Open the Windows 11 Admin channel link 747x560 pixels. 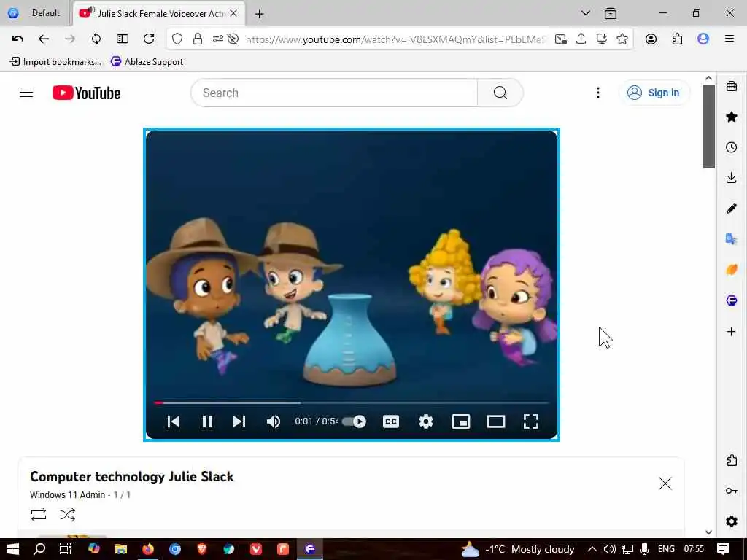[x=67, y=495]
